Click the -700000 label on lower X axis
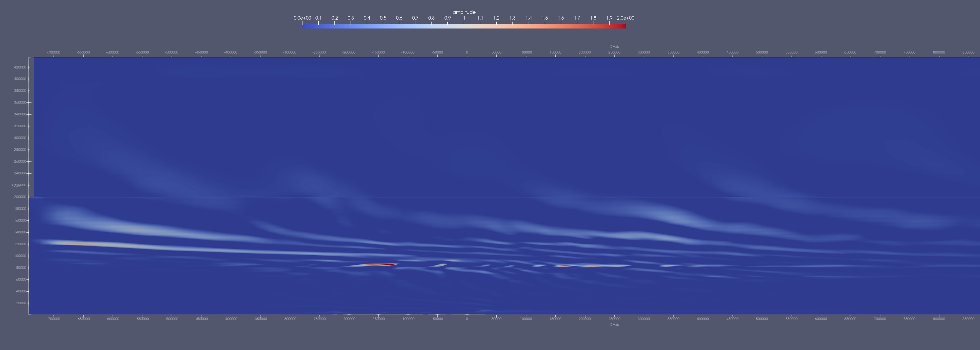 pos(54,319)
